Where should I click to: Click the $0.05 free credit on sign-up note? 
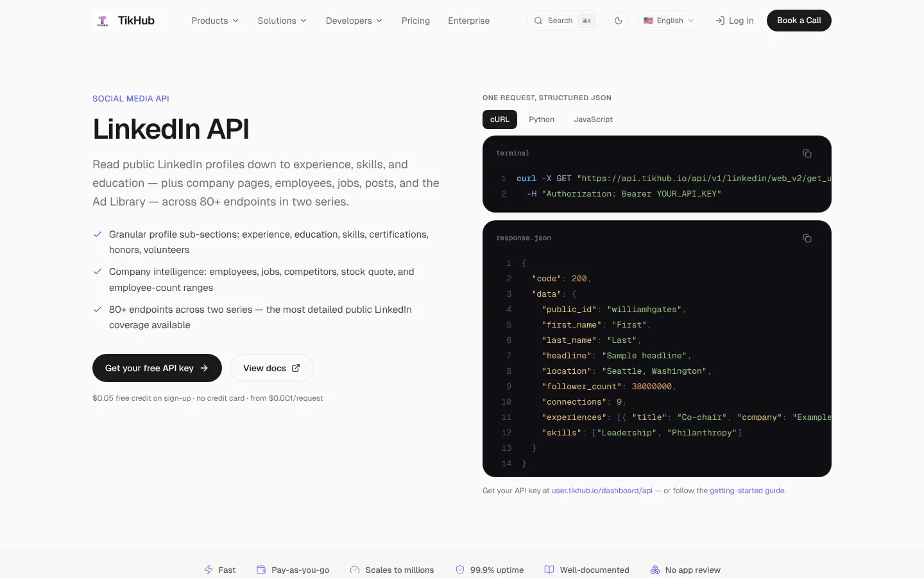pyautogui.click(x=208, y=398)
